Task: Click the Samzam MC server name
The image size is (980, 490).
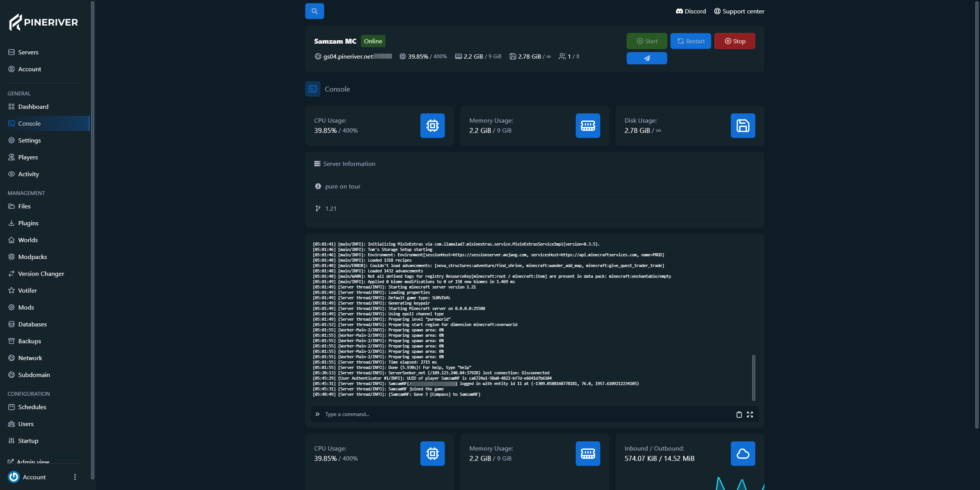Action: (335, 41)
